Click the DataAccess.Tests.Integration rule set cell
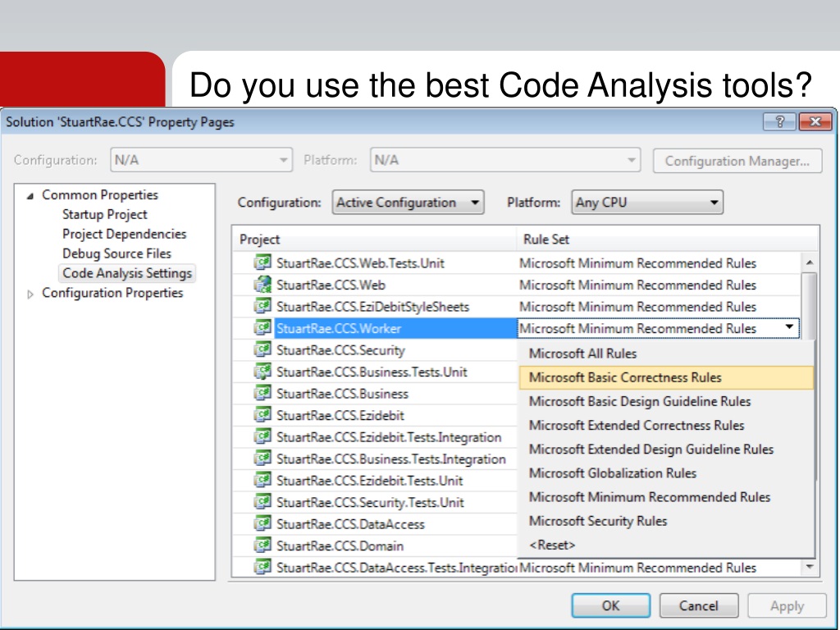This screenshot has width=840, height=630. tap(659, 568)
